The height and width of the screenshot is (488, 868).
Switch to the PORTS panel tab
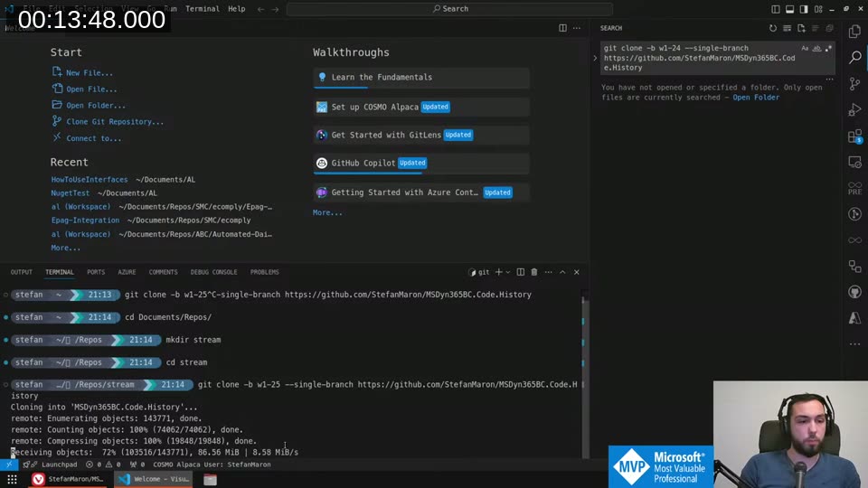[96, 272]
